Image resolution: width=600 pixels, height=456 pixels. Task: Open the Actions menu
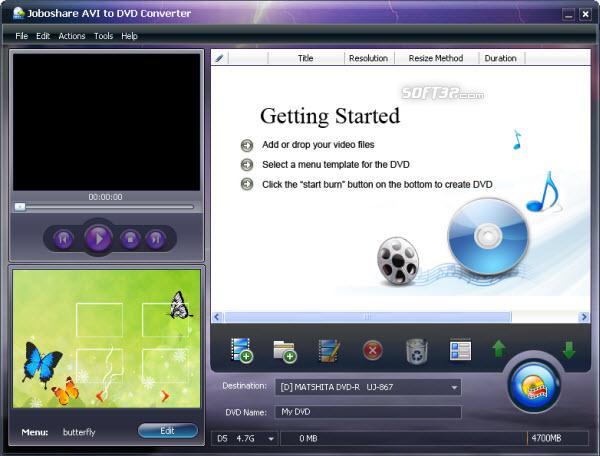[72, 36]
